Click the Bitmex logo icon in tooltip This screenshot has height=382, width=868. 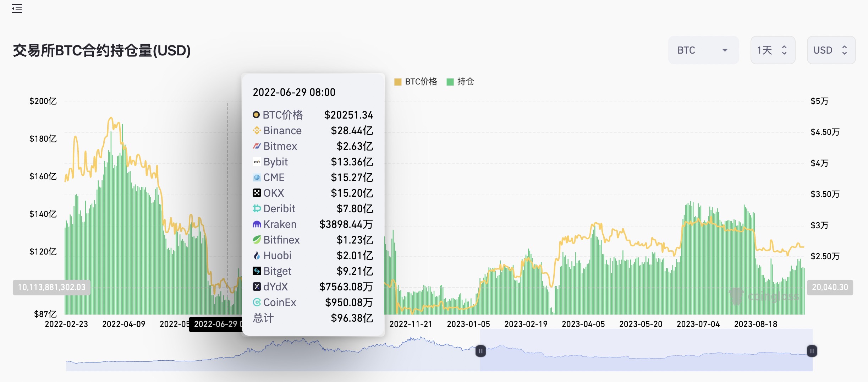coord(257,146)
